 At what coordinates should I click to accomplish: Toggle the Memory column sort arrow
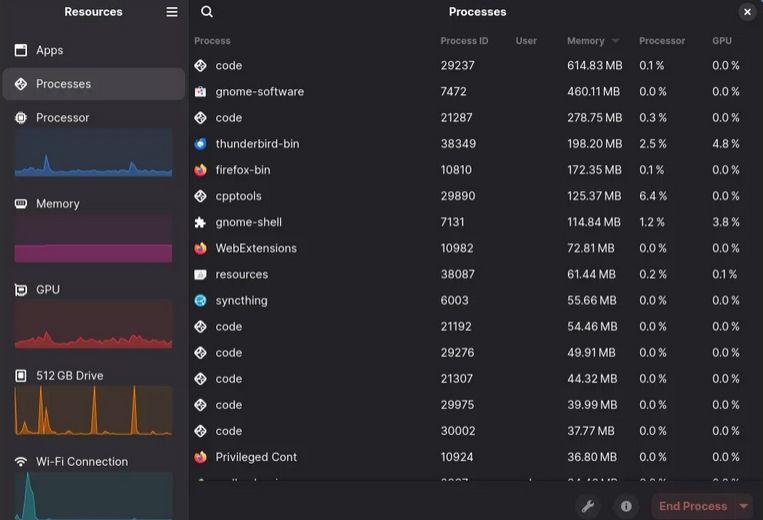[x=616, y=41]
